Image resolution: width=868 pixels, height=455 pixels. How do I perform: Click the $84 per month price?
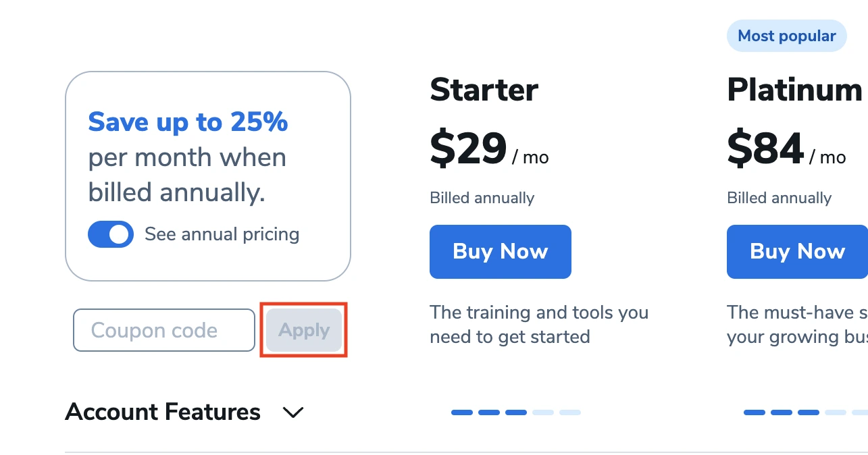coord(786,149)
